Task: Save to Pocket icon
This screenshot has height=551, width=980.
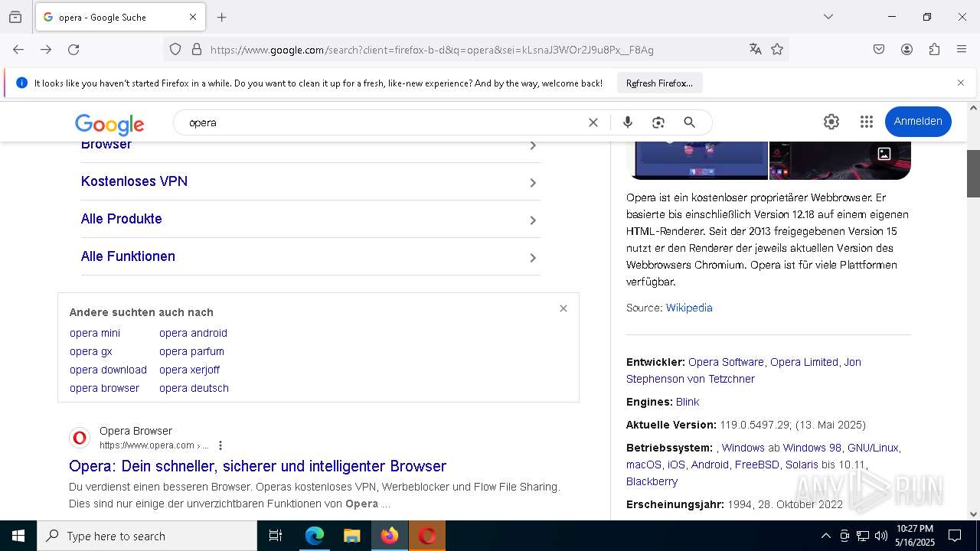Action: [x=879, y=49]
